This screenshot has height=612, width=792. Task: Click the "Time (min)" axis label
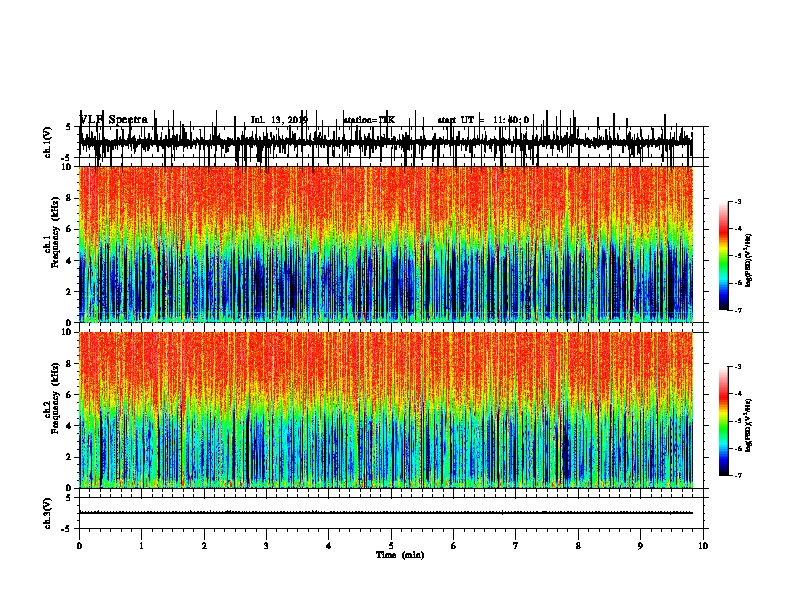click(400, 555)
